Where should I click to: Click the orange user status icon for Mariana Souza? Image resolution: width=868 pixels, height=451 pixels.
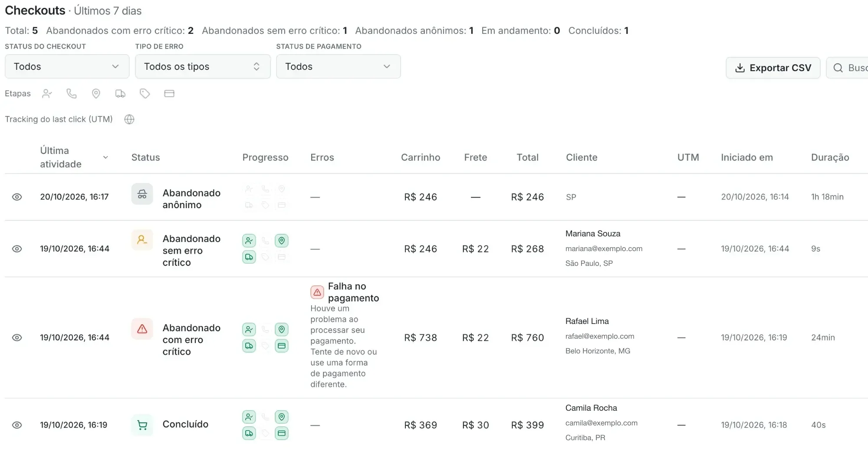click(142, 240)
